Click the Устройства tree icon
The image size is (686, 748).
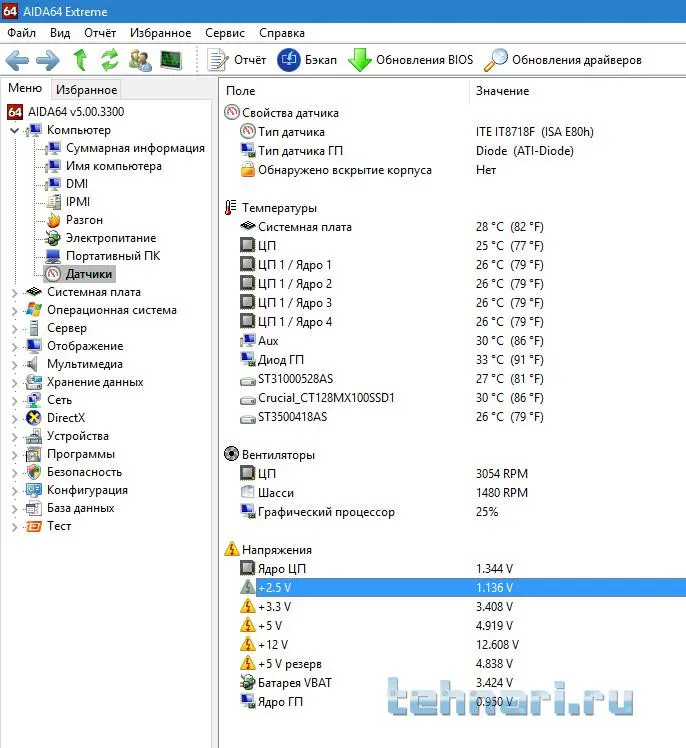pos(33,436)
